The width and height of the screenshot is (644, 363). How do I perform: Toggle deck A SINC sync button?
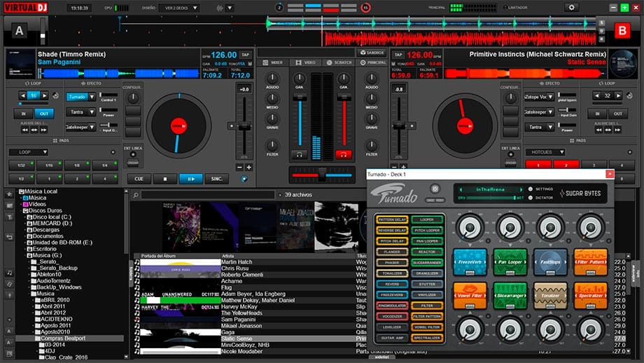[216, 179]
